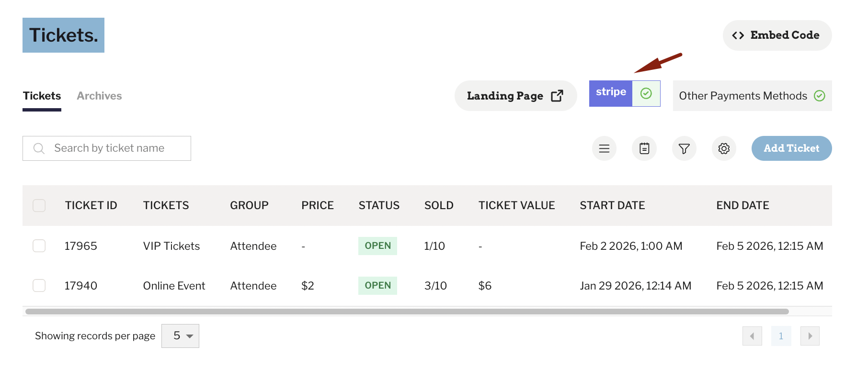Click the Add Ticket button
The height and width of the screenshot is (380, 868).
[x=791, y=148]
